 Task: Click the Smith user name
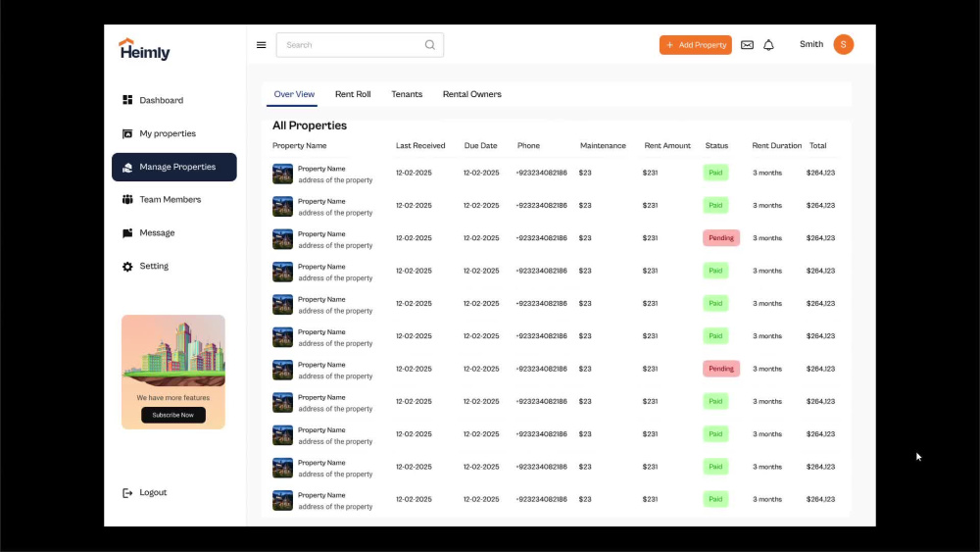[x=811, y=44]
